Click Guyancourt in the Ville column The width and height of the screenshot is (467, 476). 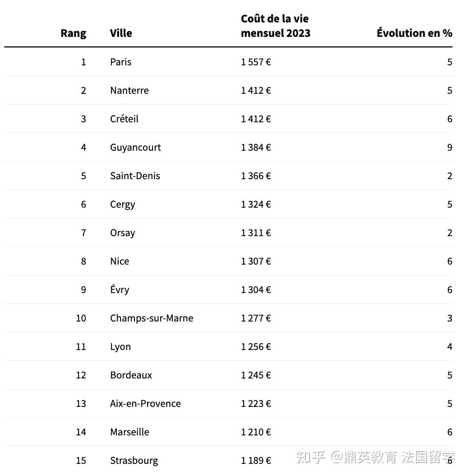point(135,147)
